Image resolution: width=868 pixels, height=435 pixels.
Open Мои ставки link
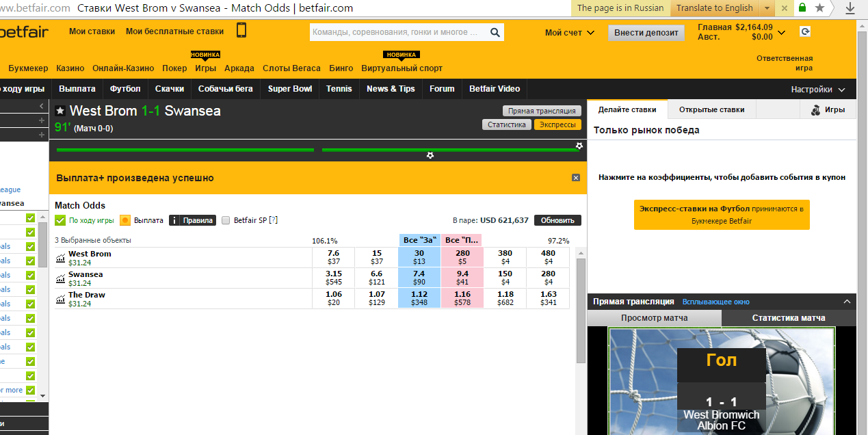[92, 31]
